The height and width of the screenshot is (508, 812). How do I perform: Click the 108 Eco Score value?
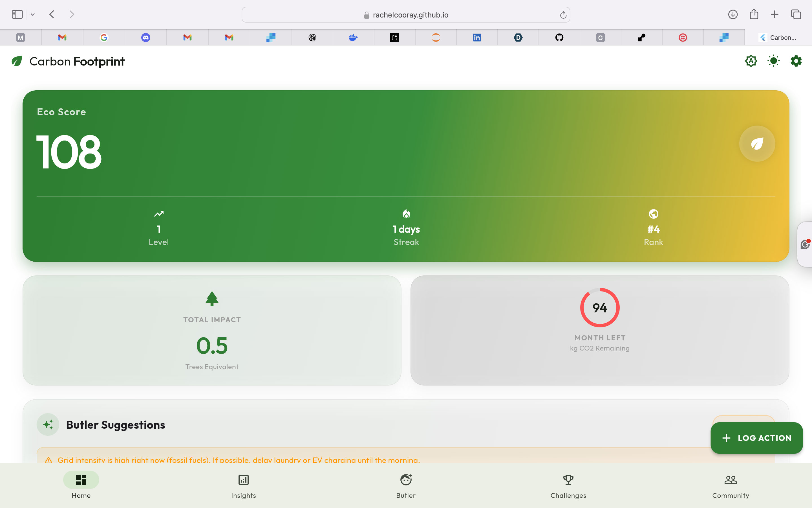pyautogui.click(x=69, y=152)
